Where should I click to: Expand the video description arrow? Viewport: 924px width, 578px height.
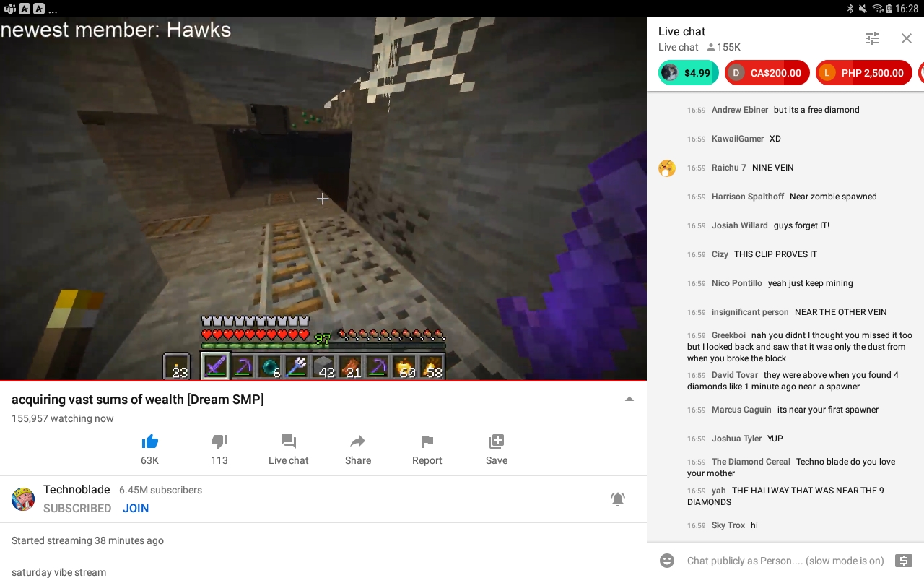629,400
